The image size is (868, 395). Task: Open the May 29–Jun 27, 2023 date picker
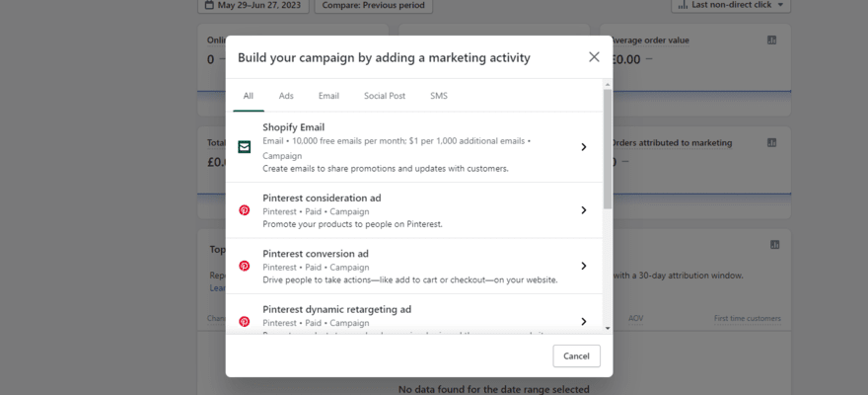tap(253, 6)
